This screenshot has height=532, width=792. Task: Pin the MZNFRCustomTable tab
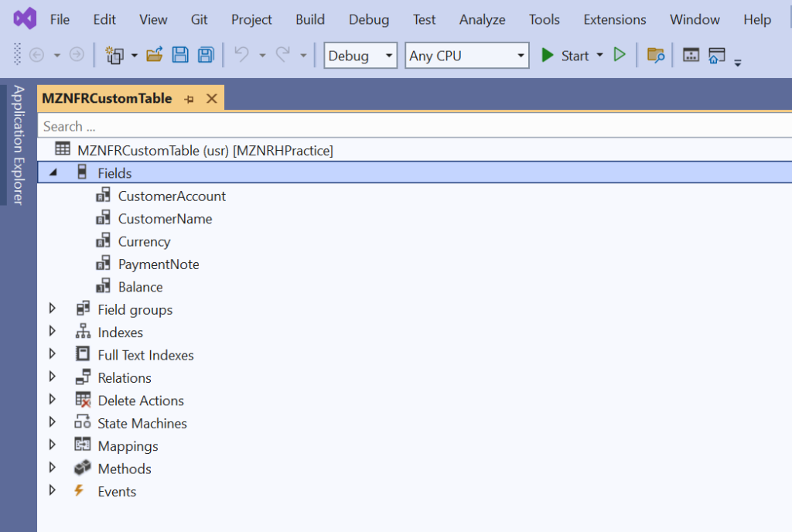point(189,99)
